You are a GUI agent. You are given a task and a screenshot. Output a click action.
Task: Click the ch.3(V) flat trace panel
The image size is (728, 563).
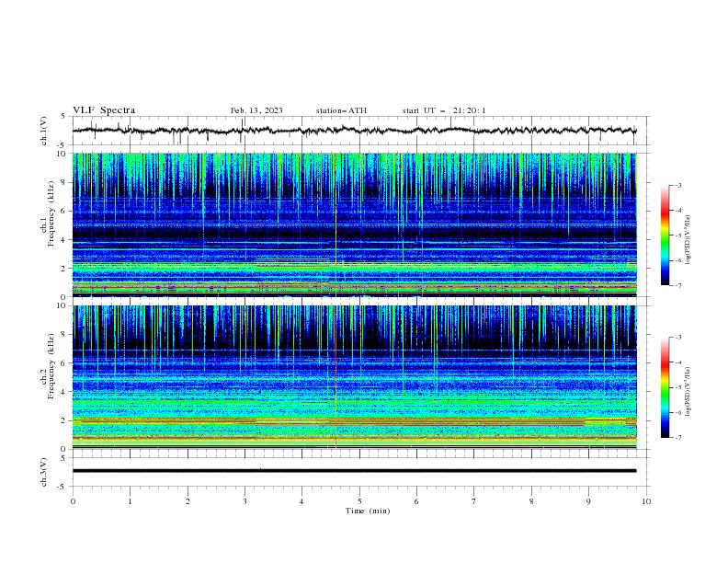click(361, 472)
